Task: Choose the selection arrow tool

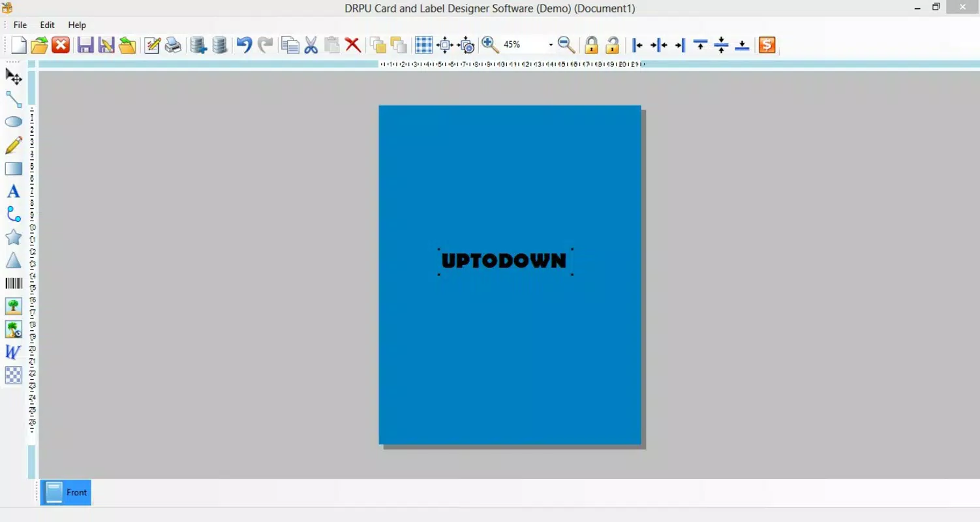Action: point(14,77)
